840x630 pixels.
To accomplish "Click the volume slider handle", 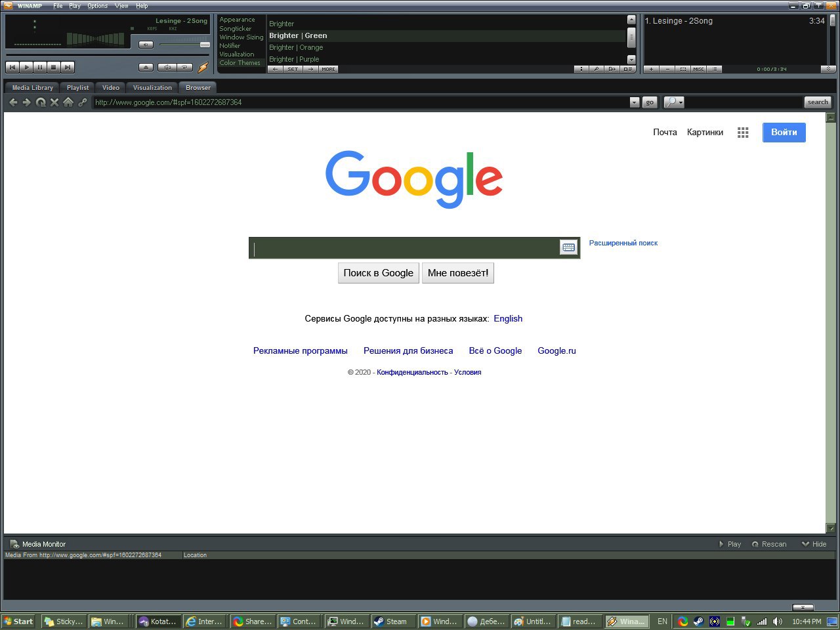I will 205,45.
